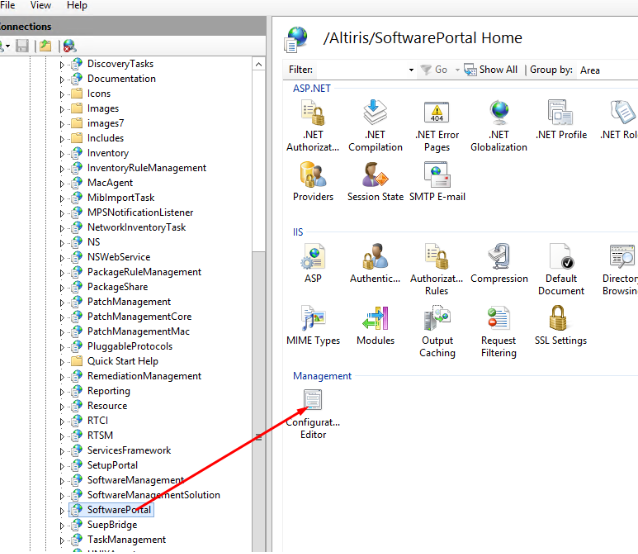Viewport: 638px width, 554px height.
Task: Open the Compression feature
Action: tap(498, 258)
